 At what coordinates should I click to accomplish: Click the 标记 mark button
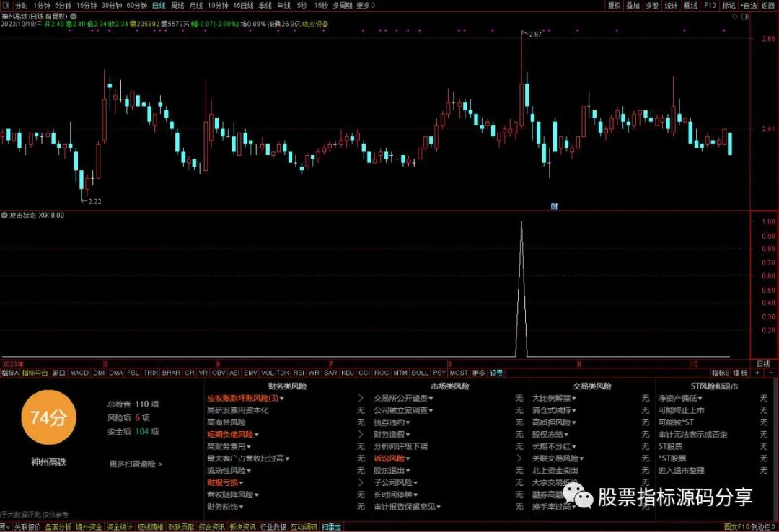[x=729, y=6]
